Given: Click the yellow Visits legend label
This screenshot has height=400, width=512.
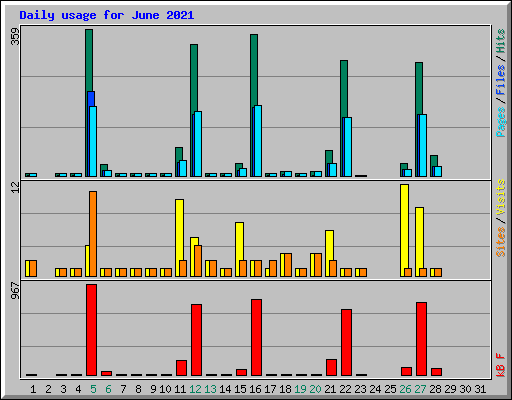Looking at the screenshot, I should click(x=500, y=198).
